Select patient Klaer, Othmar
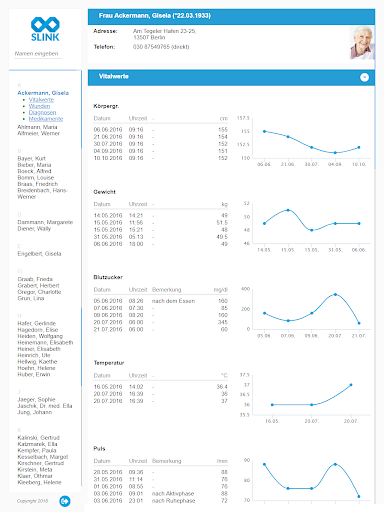The height and width of the screenshot is (512, 384). point(35,476)
